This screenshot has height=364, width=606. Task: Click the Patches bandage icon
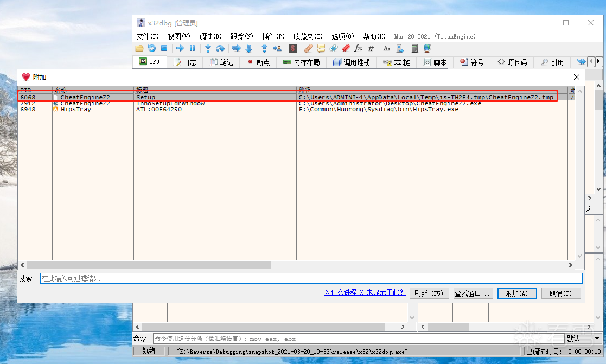tap(308, 48)
